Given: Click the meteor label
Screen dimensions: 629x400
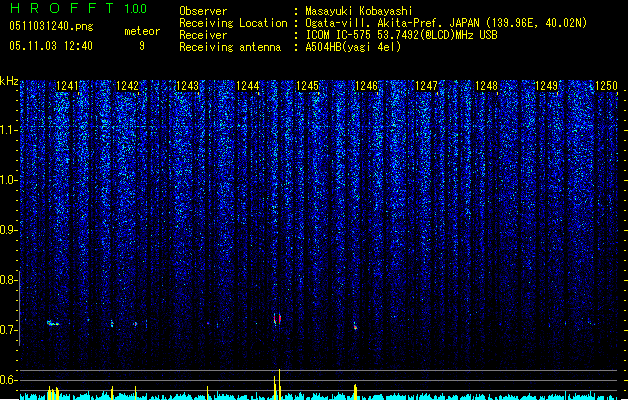Looking at the screenshot, I should (142, 31).
